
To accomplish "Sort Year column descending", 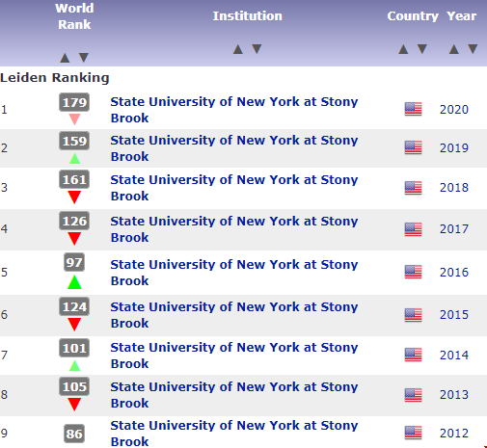I will [473, 49].
